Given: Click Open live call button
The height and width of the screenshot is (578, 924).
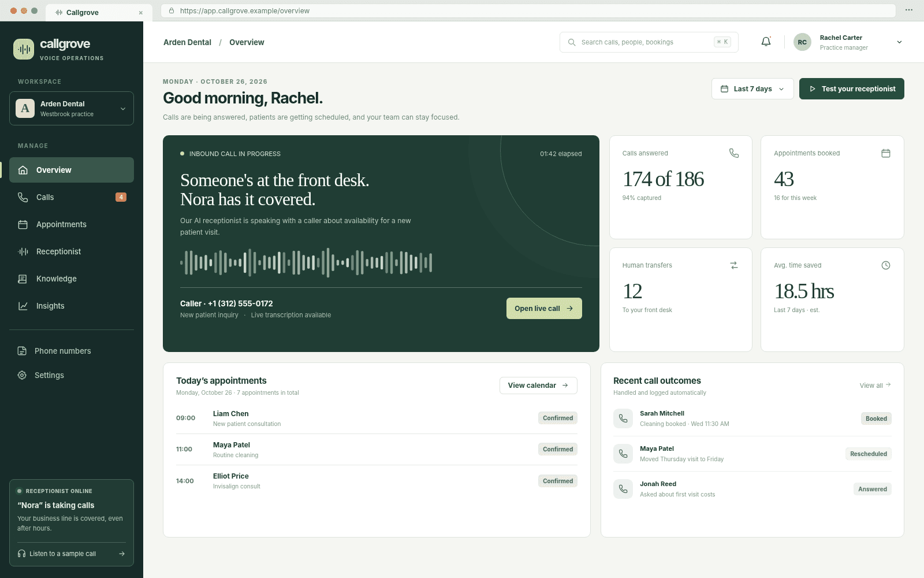Looking at the screenshot, I should point(544,309).
